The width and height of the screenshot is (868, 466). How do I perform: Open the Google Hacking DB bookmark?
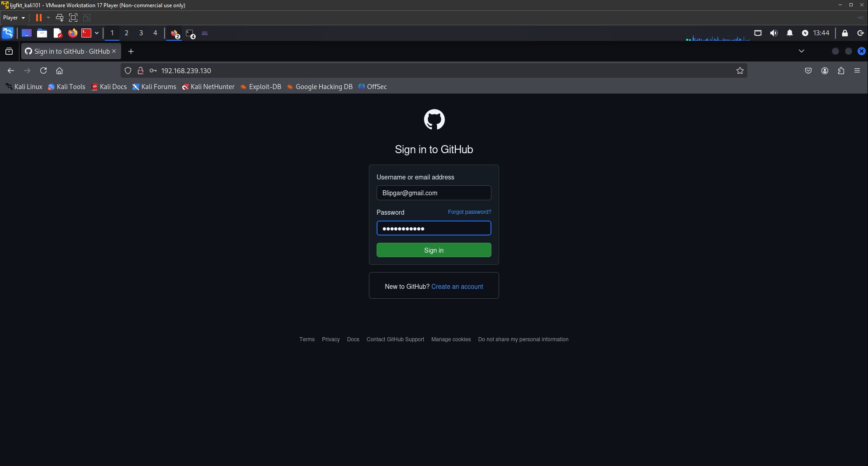pyautogui.click(x=319, y=87)
